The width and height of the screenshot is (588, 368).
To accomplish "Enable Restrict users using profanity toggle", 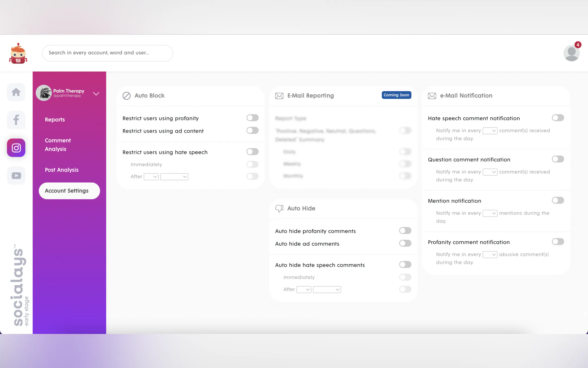I will pos(252,118).
